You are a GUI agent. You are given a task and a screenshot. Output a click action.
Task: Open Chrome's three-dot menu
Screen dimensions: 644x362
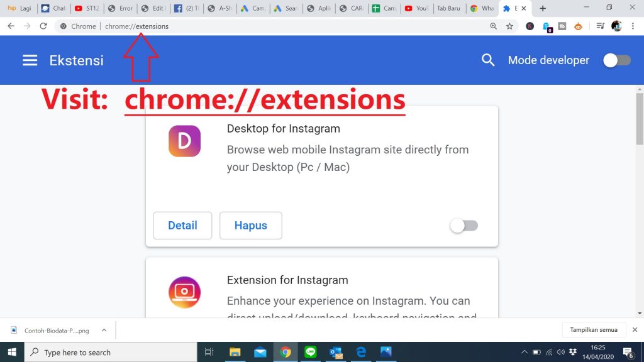[x=634, y=26]
